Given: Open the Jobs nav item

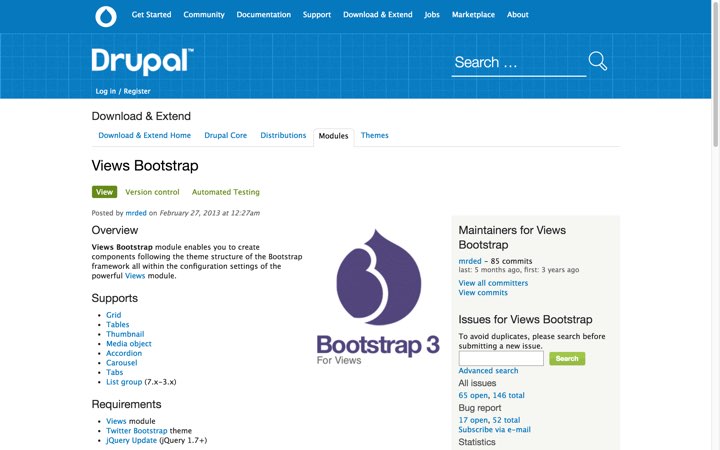Looking at the screenshot, I should pos(432,15).
